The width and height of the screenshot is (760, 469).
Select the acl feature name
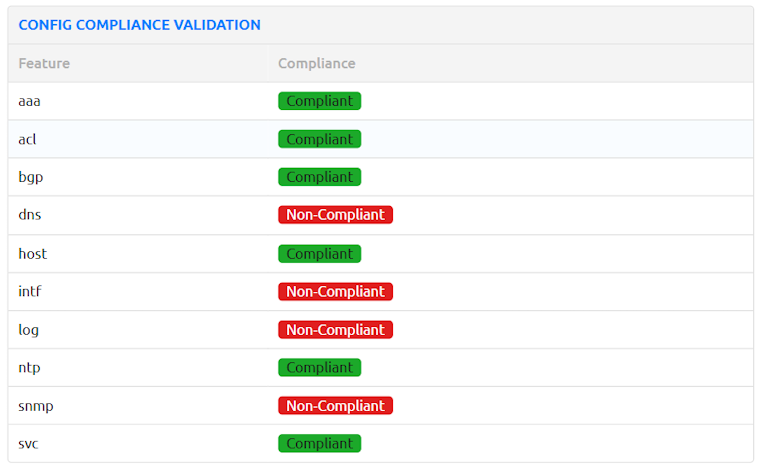tap(27, 139)
